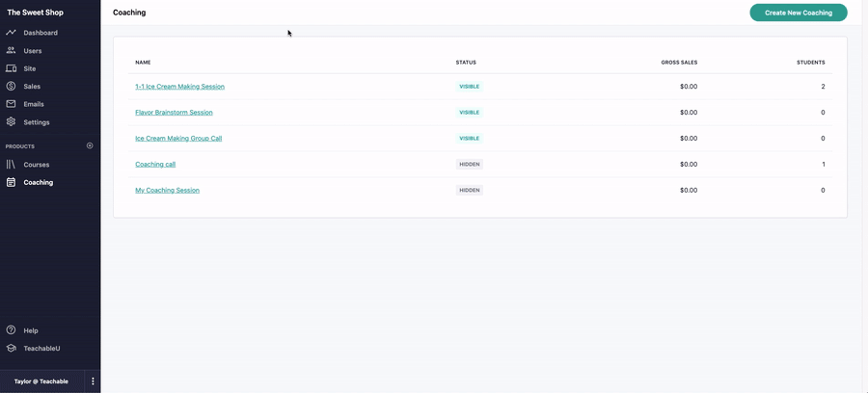
Task: Click the GROSS SALES column header
Action: (679, 63)
